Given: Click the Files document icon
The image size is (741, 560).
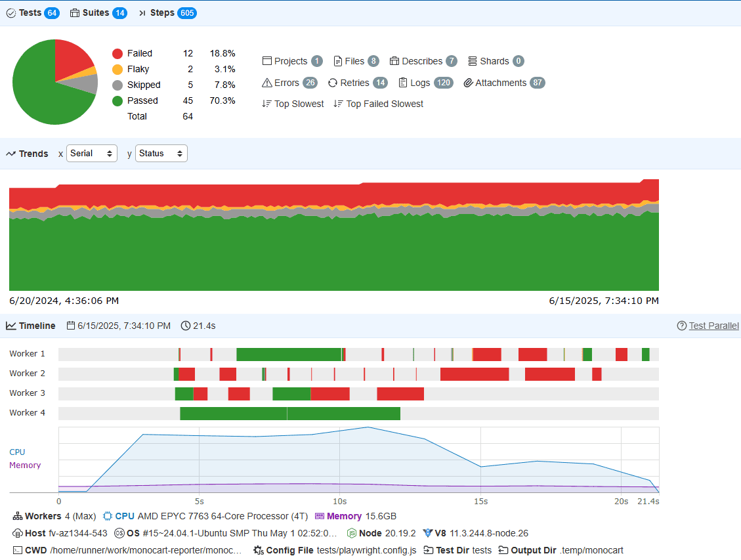Looking at the screenshot, I should 338,61.
